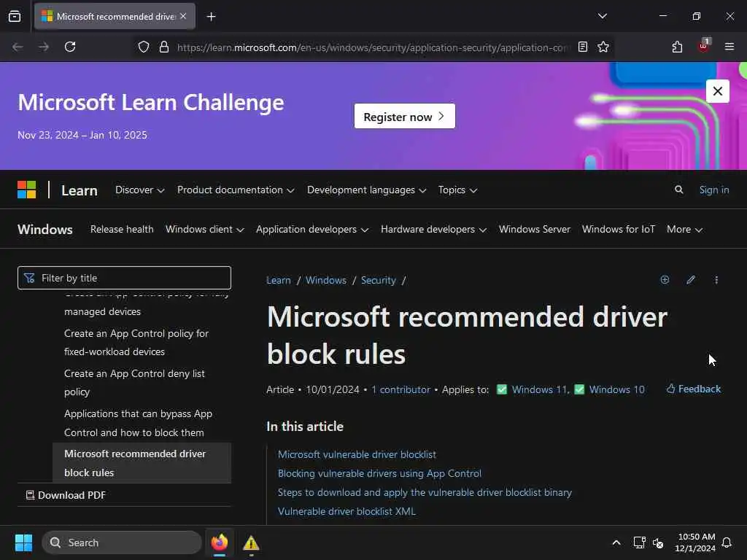Click the Sign in link
The width and height of the screenshot is (747, 560).
(713, 190)
